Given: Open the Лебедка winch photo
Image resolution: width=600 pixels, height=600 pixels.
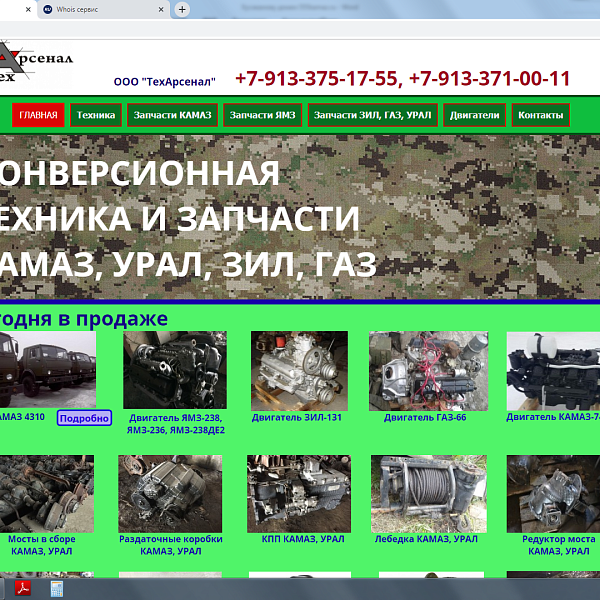Looking at the screenshot, I should (x=429, y=494).
